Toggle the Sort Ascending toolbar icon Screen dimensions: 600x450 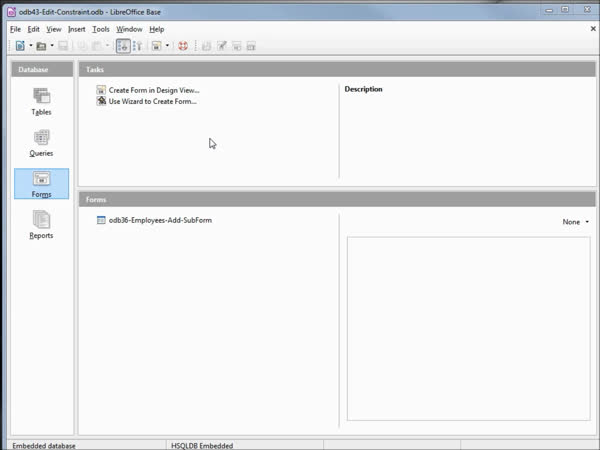[123, 46]
